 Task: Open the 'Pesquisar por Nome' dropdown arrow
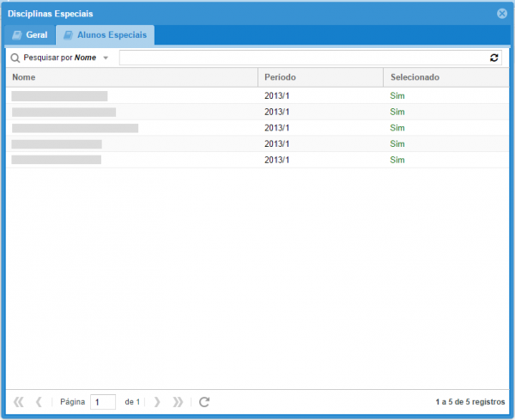106,58
